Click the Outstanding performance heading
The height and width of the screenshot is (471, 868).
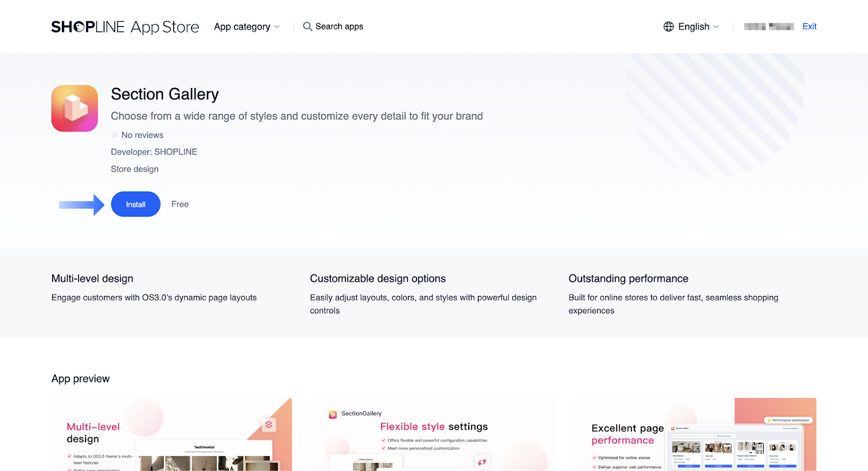628,279
